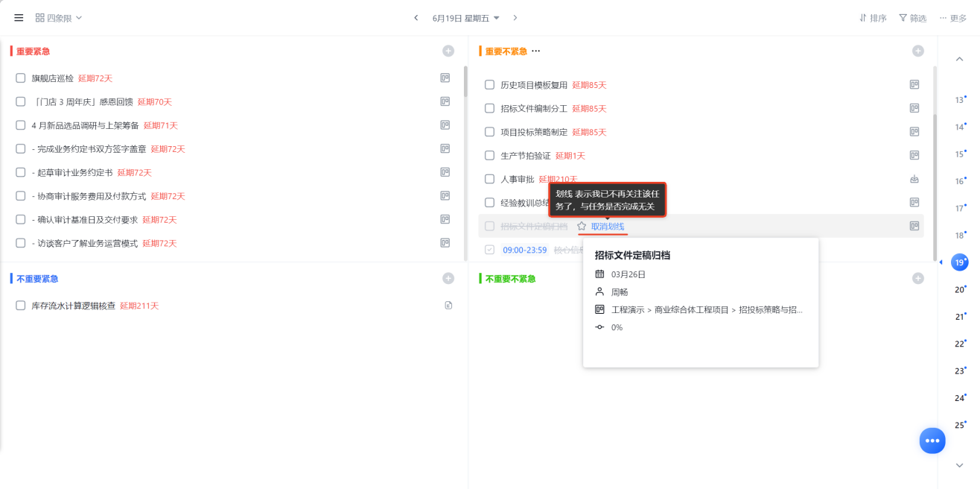Add a task to 不重要紧急 quadrant

coord(448,278)
